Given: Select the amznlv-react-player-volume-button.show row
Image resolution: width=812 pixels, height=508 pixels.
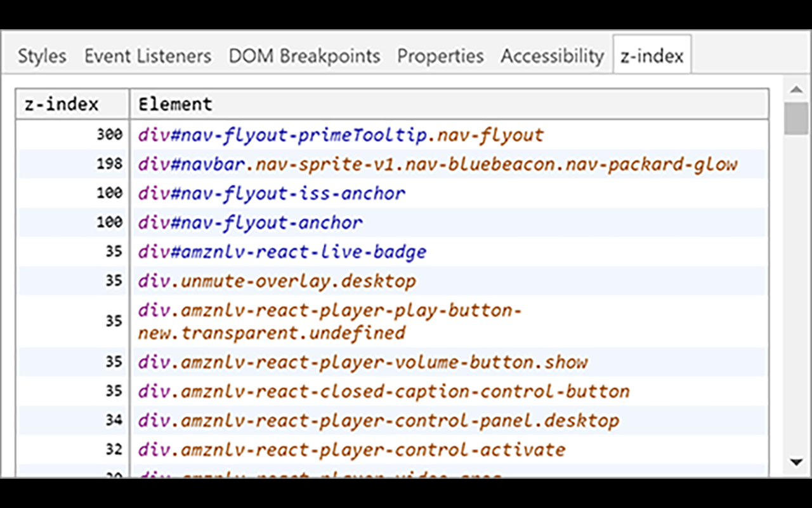Looking at the screenshot, I should coord(360,361).
